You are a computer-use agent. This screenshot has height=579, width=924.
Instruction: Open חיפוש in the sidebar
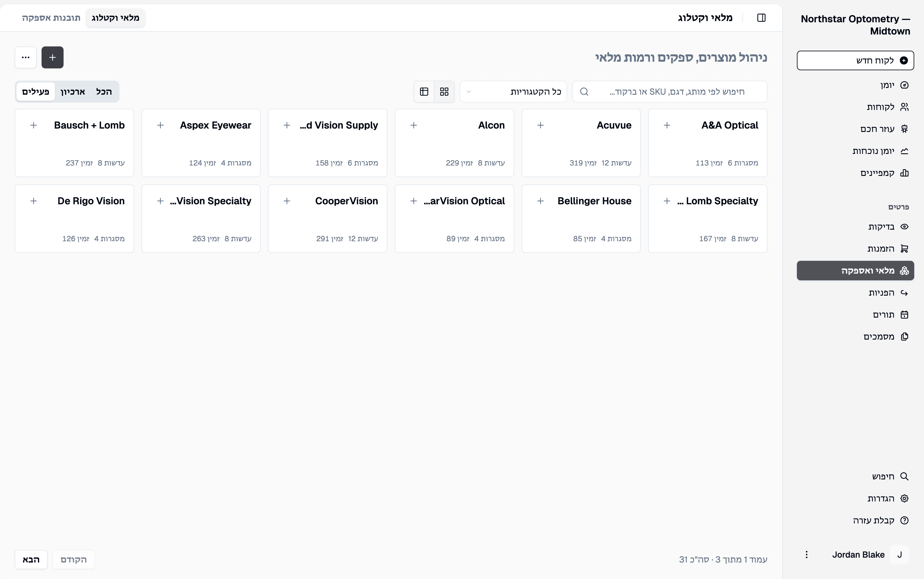coord(856,476)
